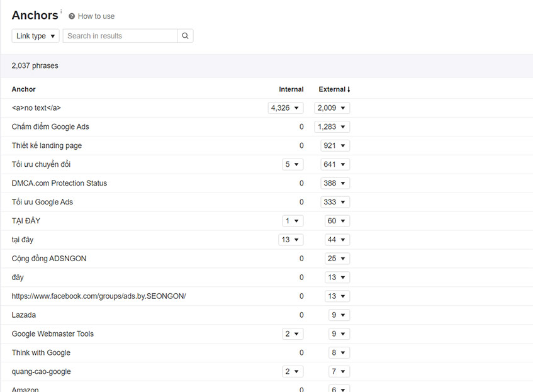Click the question mark help icon
Image resolution: width=533 pixels, height=392 pixels.
click(x=71, y=16)
